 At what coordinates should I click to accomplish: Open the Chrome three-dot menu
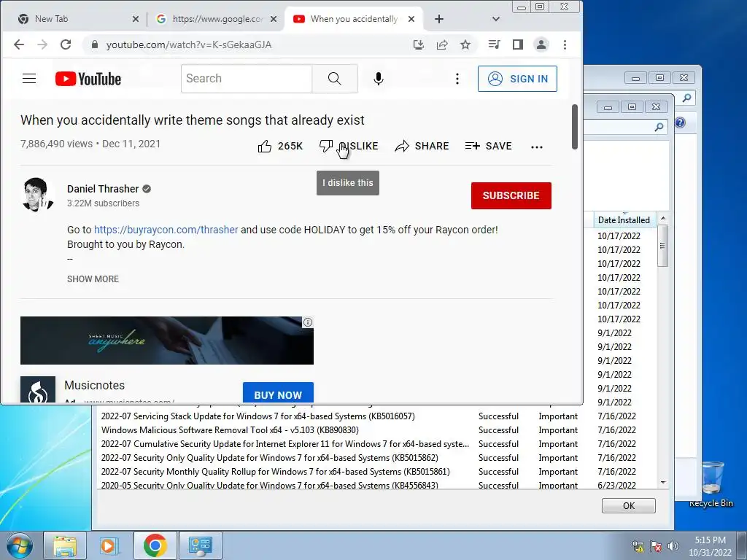(565, 44)
